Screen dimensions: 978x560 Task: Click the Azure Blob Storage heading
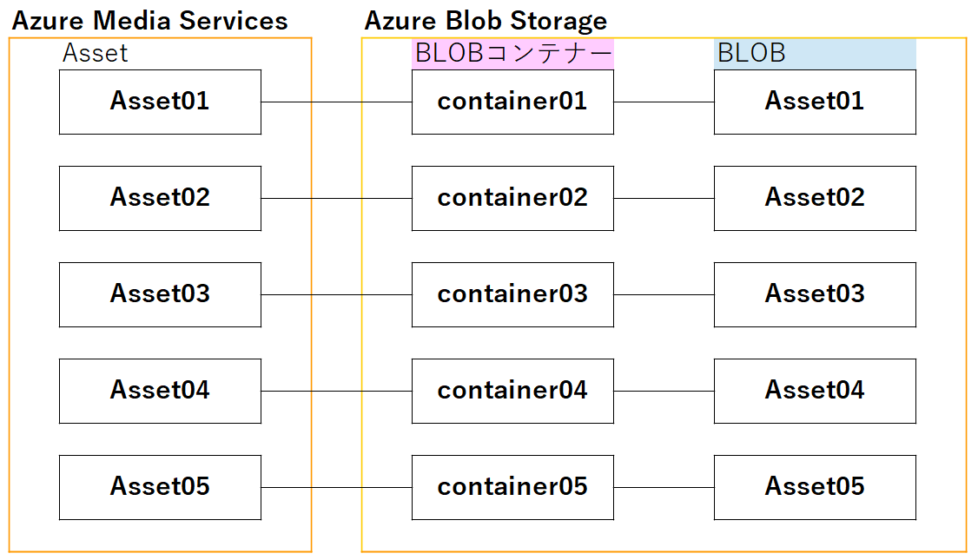tap(486, 21)
